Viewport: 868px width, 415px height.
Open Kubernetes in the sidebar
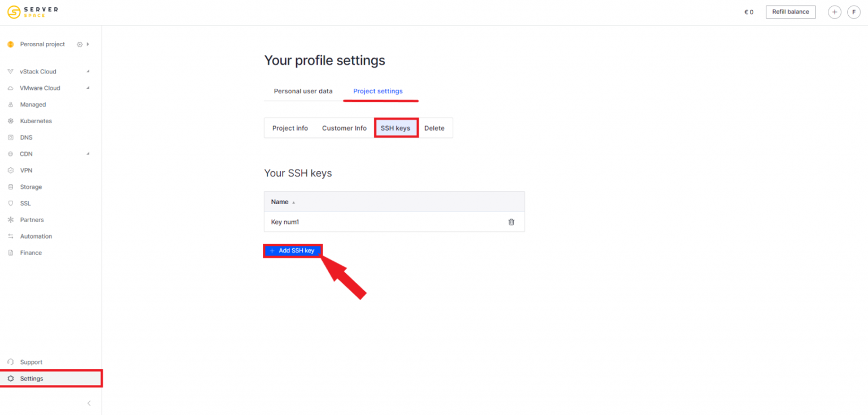coord(36,121)
